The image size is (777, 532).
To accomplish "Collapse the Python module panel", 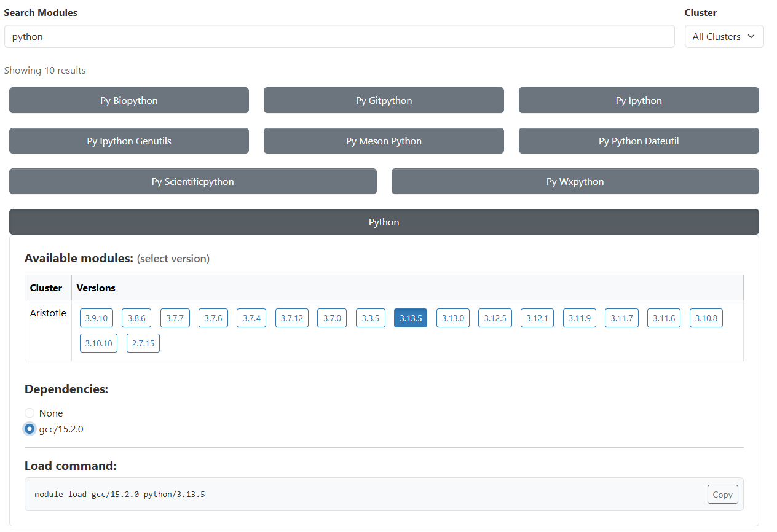I will 384,222.
